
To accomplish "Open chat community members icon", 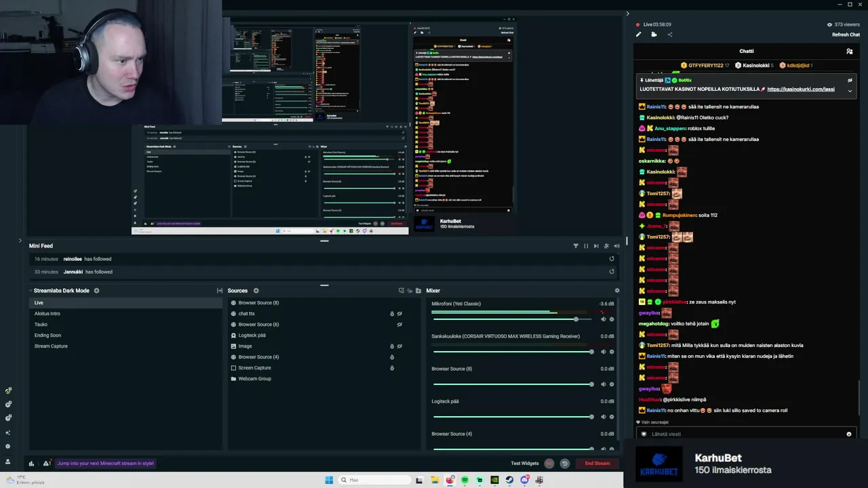I will click(849, 51).
